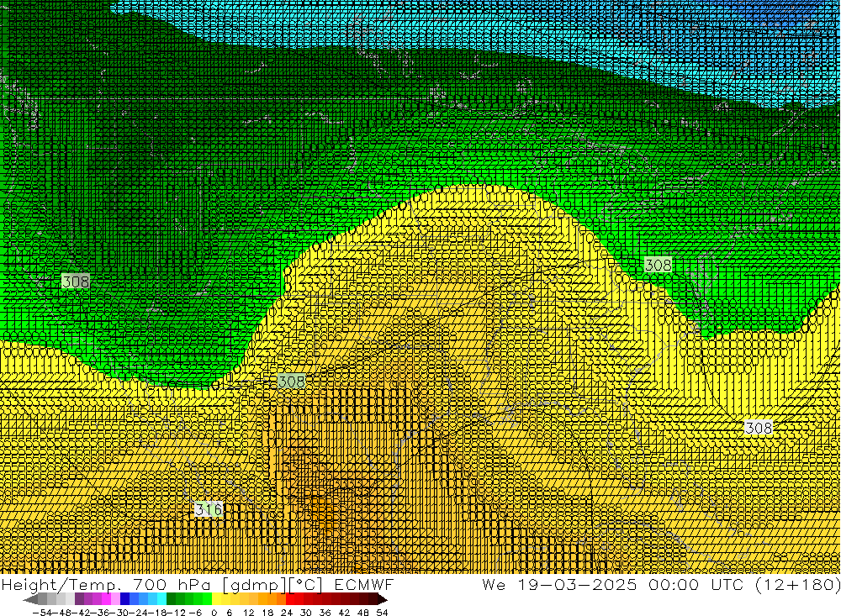
Task: Click the date We 19-03-2025
Action: (x=559, y=584)
